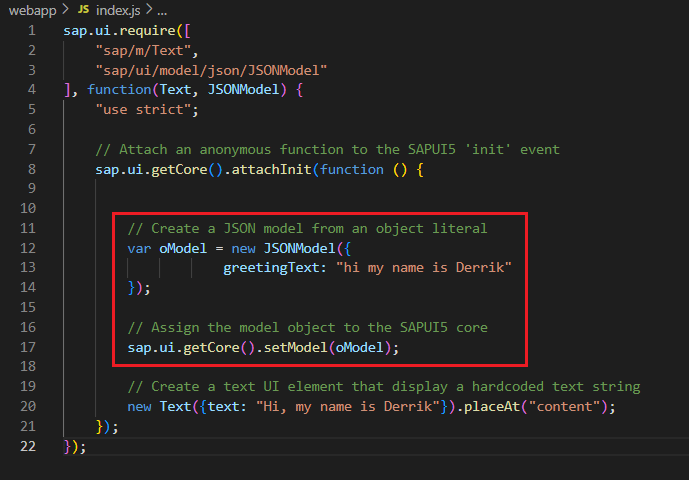The height and width of the screenshot is (480, 689).
Task: Click the text sap.ui.require on line 1
Action: [x=120, y=31]
